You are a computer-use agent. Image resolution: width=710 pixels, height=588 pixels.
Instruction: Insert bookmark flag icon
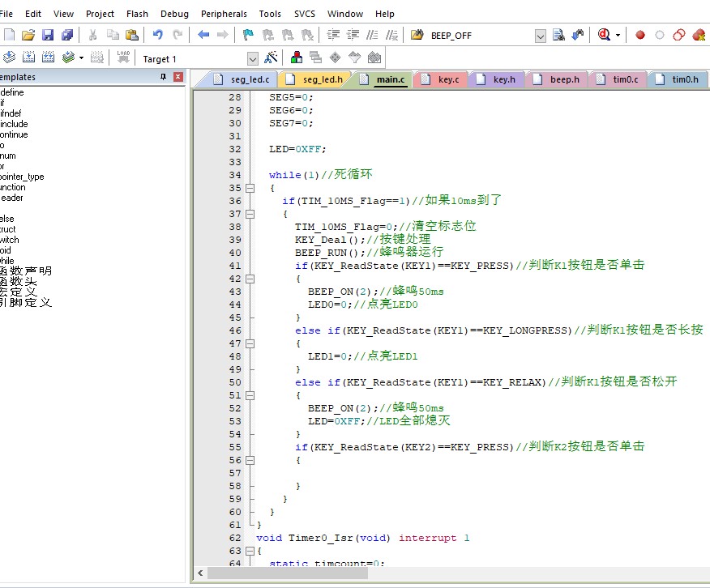pos(248,35)
